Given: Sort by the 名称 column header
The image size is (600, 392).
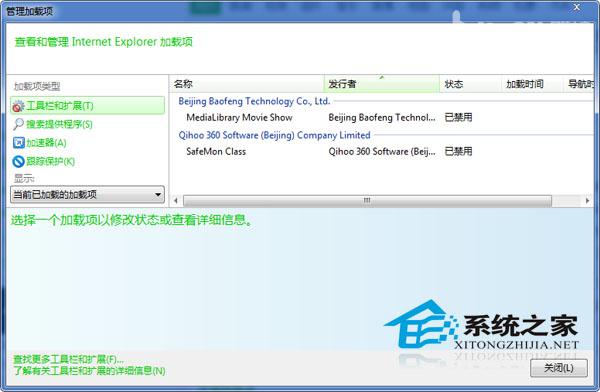Looking at the screenshot, I should tap(247, 84).
